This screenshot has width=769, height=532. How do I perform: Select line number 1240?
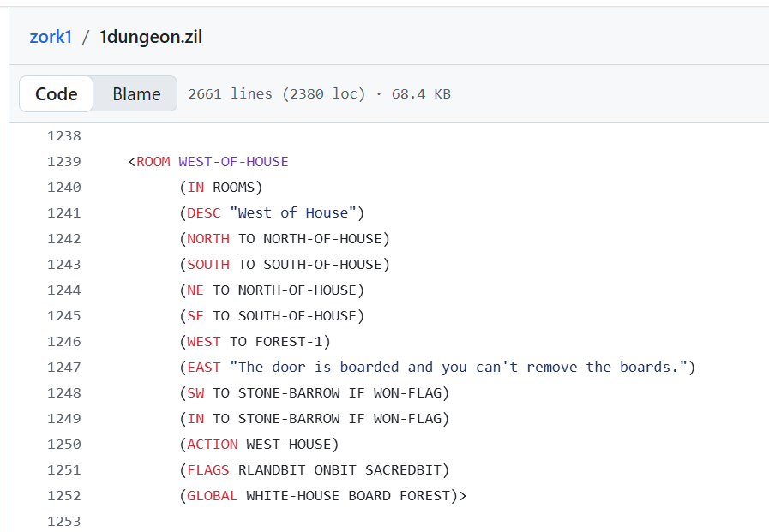(63, 187)
